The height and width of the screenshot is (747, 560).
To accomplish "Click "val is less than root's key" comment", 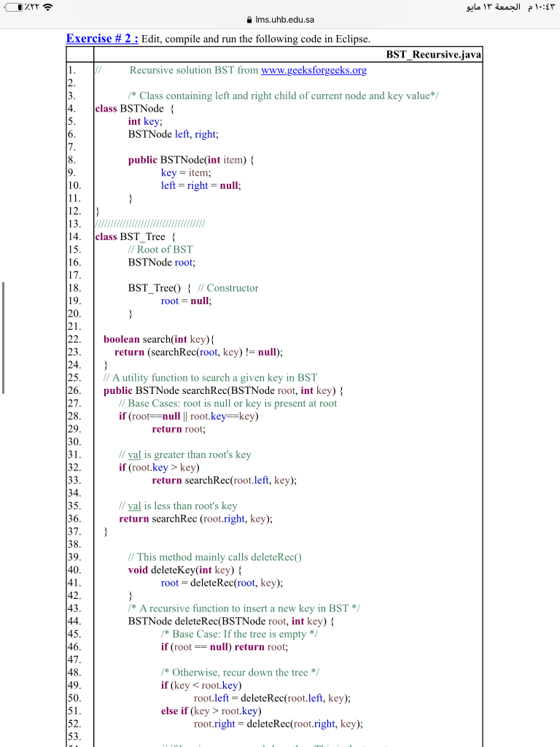I will click(178, 506).
